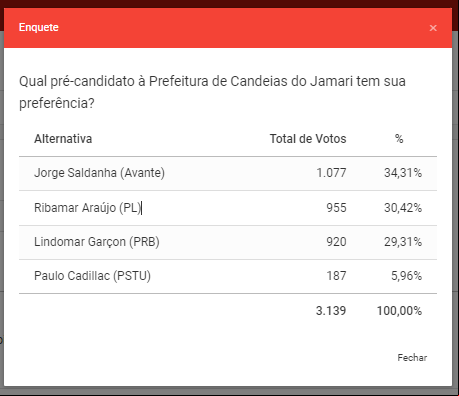
Task: Click the 34,31% percentage value
Action: tap(403, 173)
